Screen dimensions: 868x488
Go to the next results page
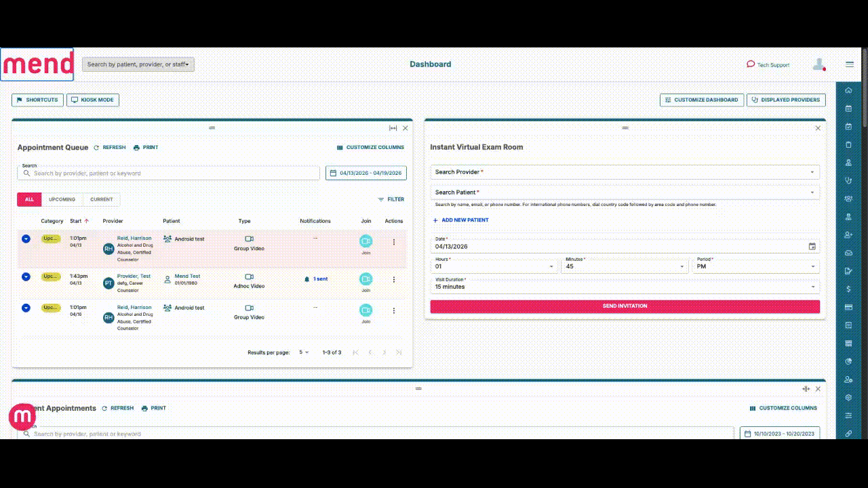coord(384,352)
